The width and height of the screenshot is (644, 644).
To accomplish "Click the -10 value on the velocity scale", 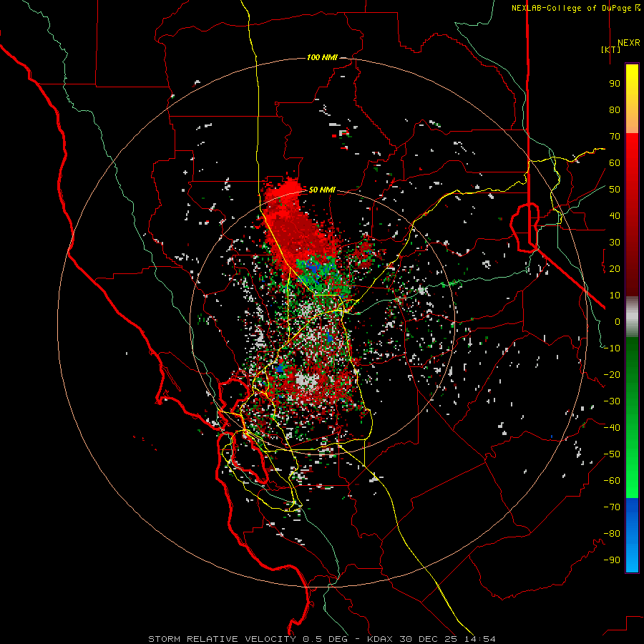I will (612, 348).
